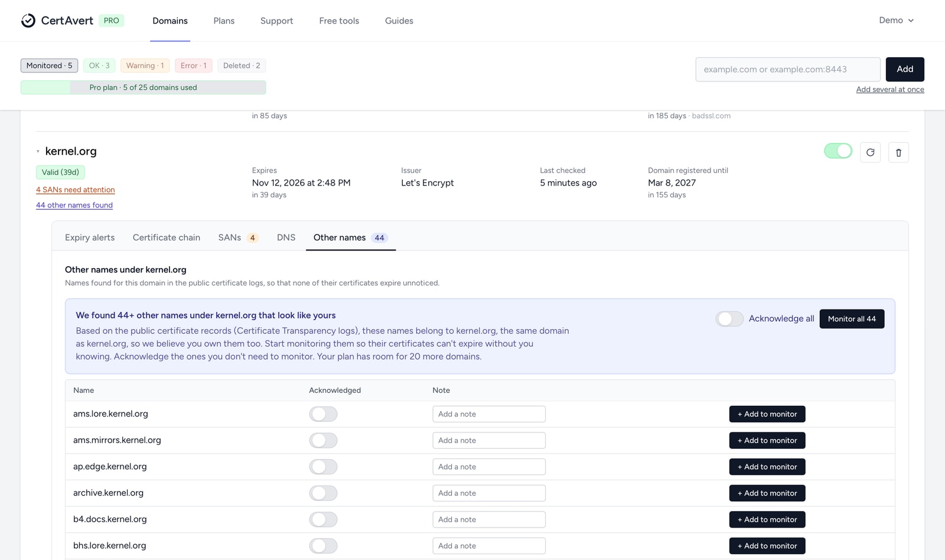945x560 pixels.
Task: Filter by OK · 3 status
Action: [99, 66]
